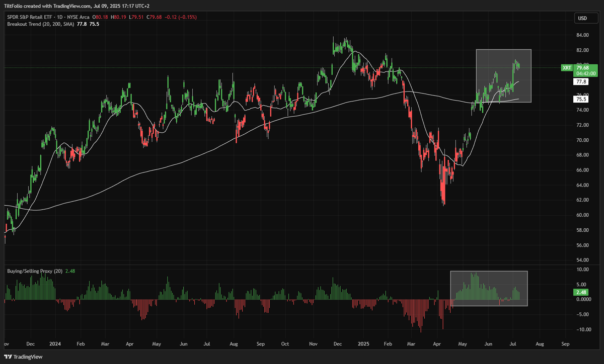Click the -10.00 level on the proxy axis

(x=584, y=329)
